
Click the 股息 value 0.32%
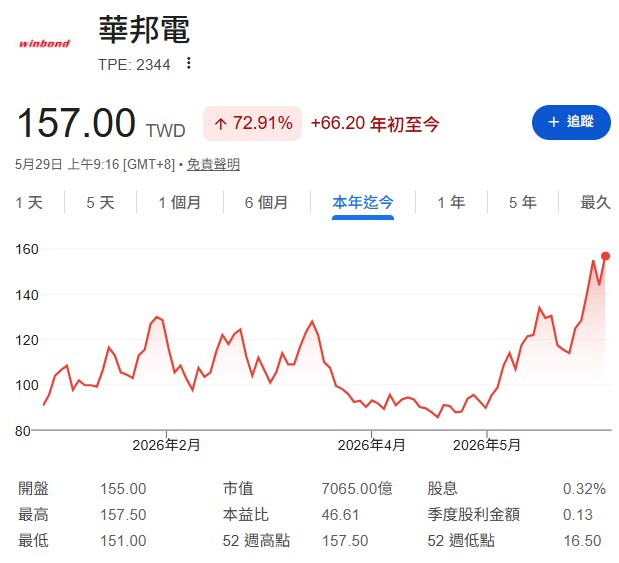coord(584,489)
